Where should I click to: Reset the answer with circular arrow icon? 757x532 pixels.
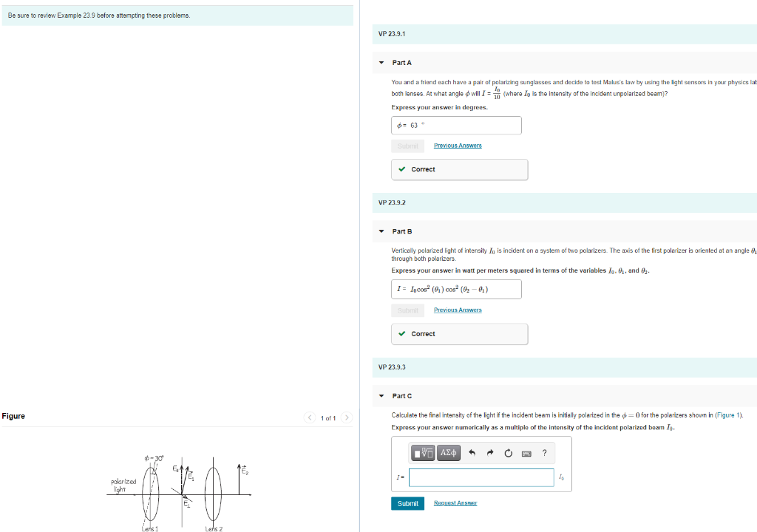pos(508,453)
